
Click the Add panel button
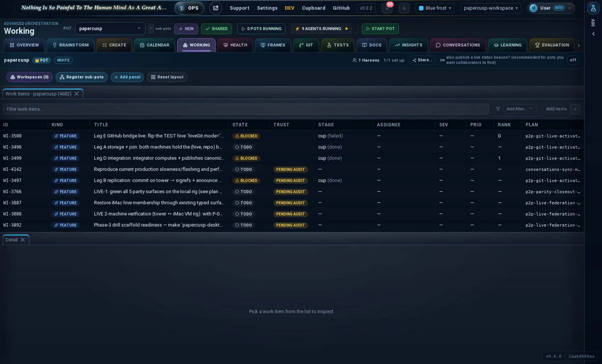point(127,77)
